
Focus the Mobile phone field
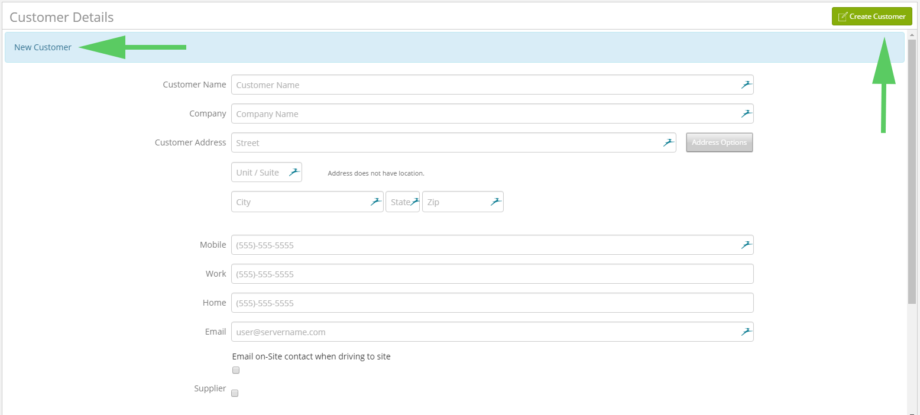coord(492,245)
